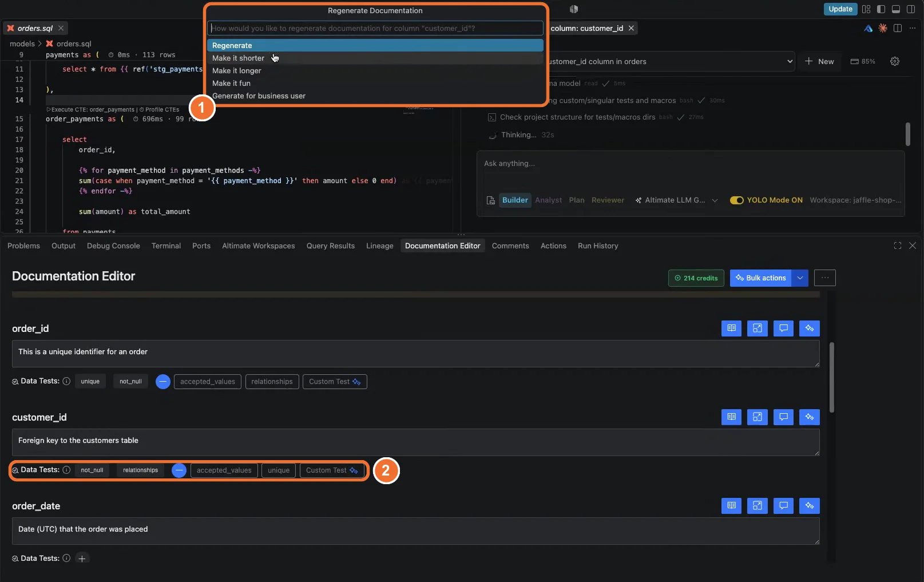Click the chat settings gear icon
924x582 pixels.
coord(895,61)
